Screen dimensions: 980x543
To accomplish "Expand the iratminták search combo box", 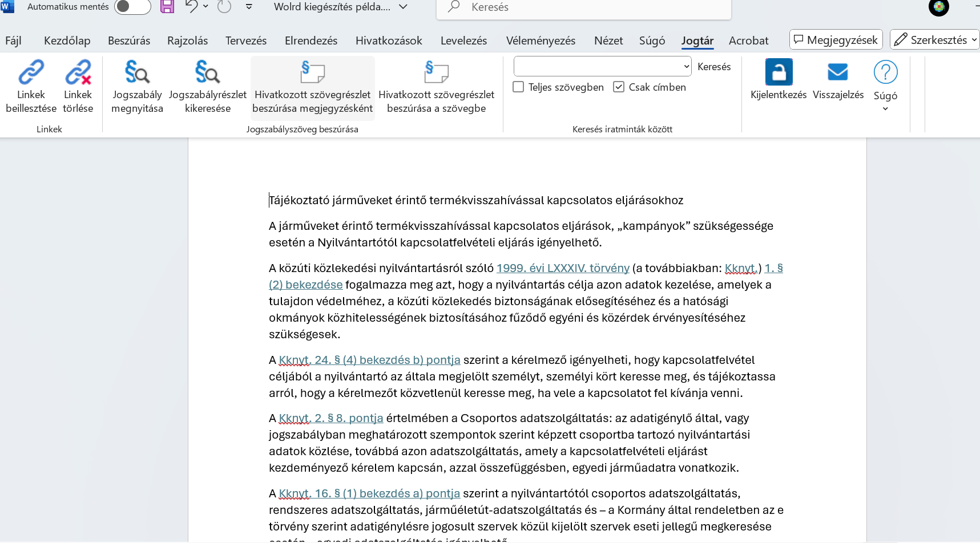I will 686,67.
